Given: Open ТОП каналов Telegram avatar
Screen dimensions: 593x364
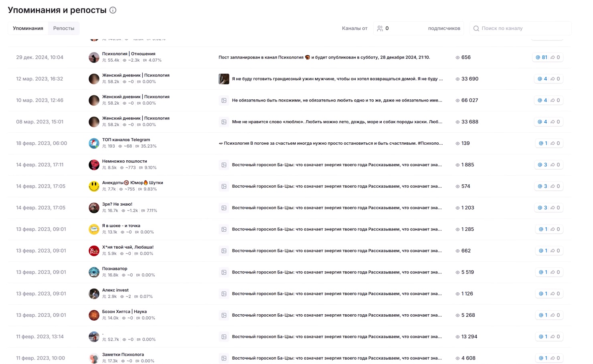Looking at the screenshot, I should point(94,144).
